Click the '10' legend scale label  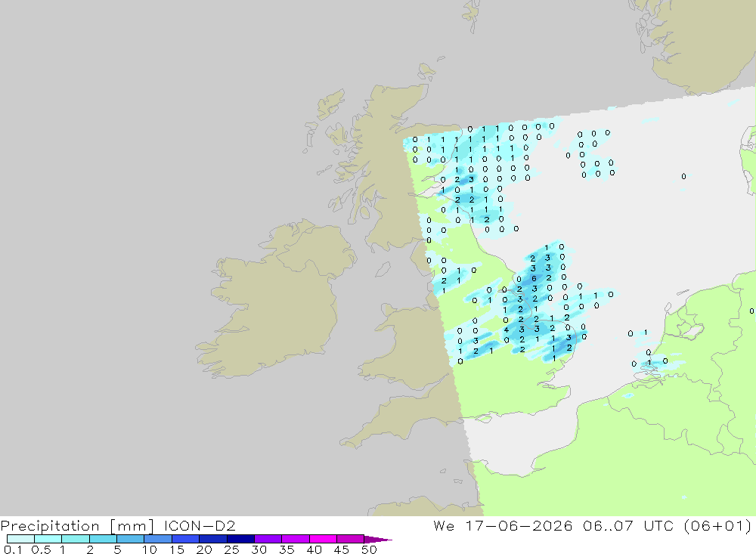150,549
